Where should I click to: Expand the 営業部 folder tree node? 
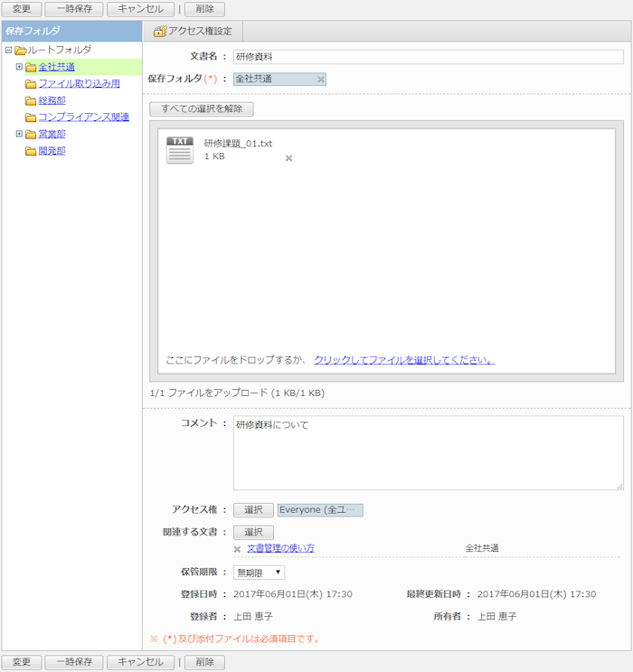(19, 134)
